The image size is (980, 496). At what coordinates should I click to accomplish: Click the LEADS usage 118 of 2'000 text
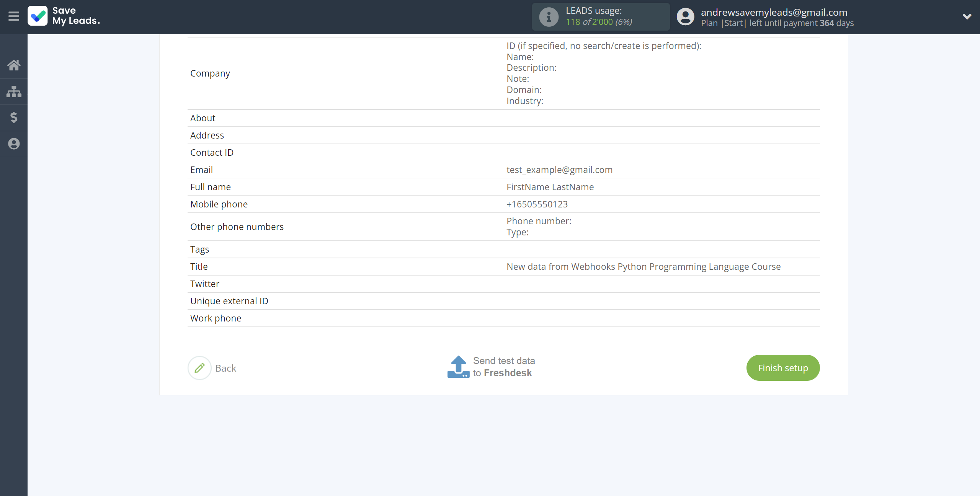pos(599,22)
